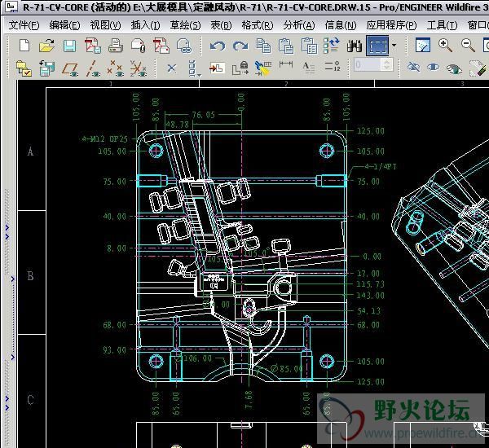The width and height of the screenshot is (489, 448).
Task: Create a new file with the blank page icon
Action: [x=24, y=46]
